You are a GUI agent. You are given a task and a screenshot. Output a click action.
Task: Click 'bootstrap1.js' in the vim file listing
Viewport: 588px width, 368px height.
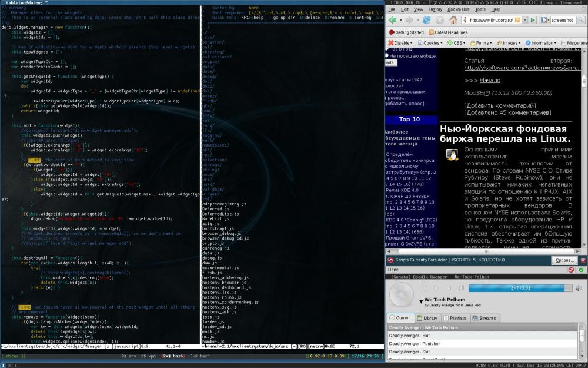(x=218, y=228)
